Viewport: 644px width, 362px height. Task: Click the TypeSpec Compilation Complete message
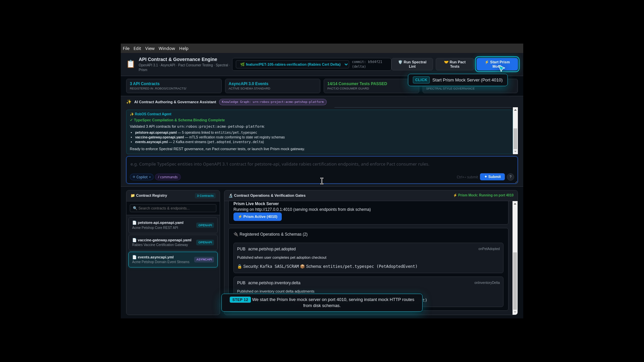click(x=177, y=120)
